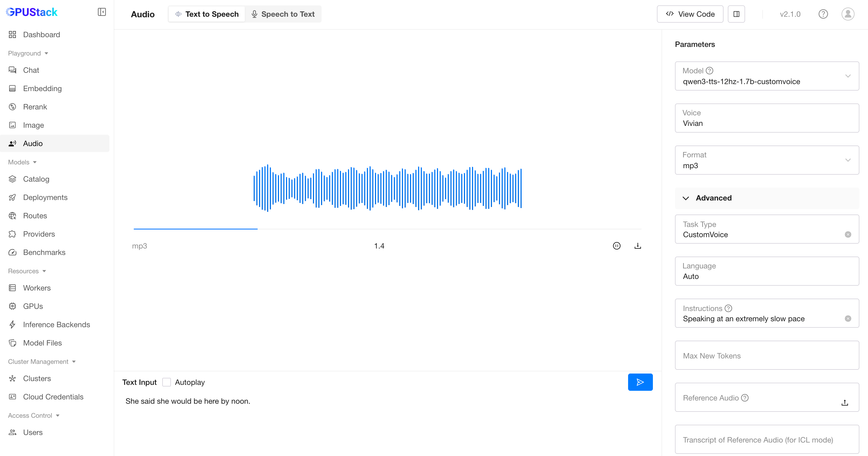This screenshot has height=456, width=868.
Task: Toggle the parameters panel layout icon
Action: pyautogui.click(x=736, y=14)
